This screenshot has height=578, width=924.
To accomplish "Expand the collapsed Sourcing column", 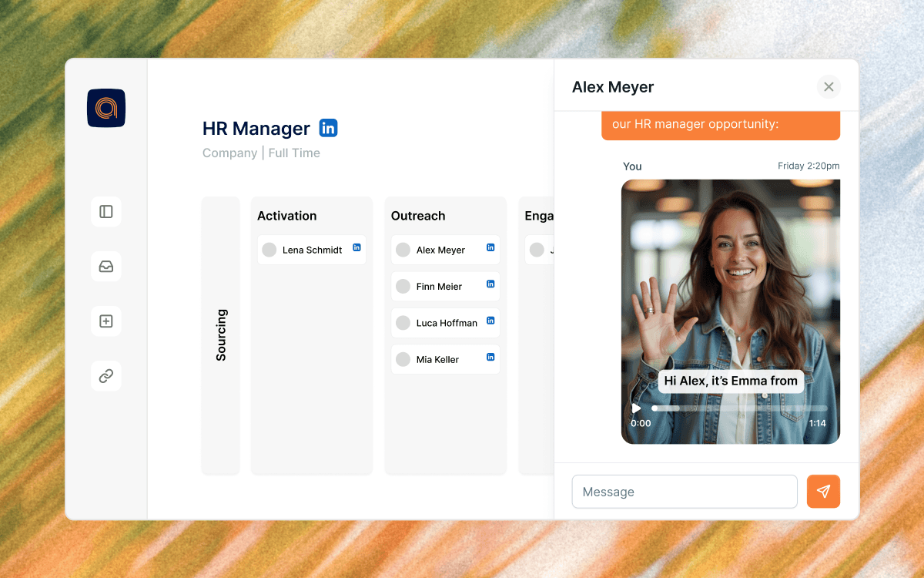I will coord(221,335).
